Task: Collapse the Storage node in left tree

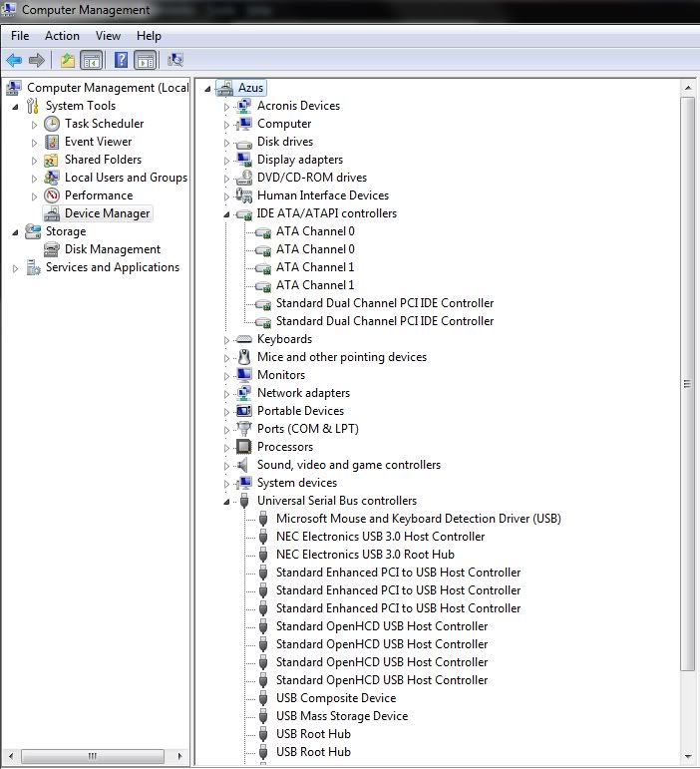Action: click(x=15, y=232)
